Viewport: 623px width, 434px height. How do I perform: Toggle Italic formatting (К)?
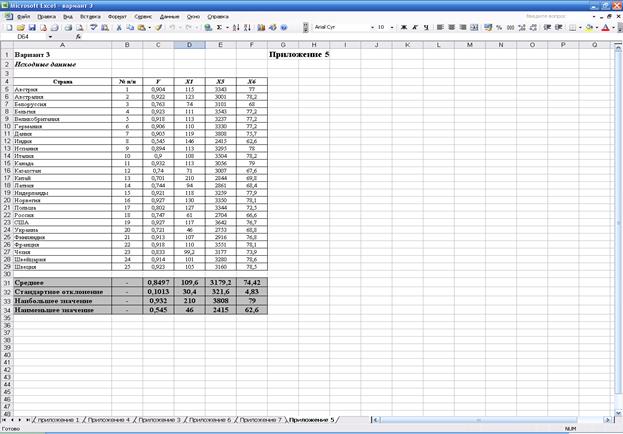coord(415,27)
